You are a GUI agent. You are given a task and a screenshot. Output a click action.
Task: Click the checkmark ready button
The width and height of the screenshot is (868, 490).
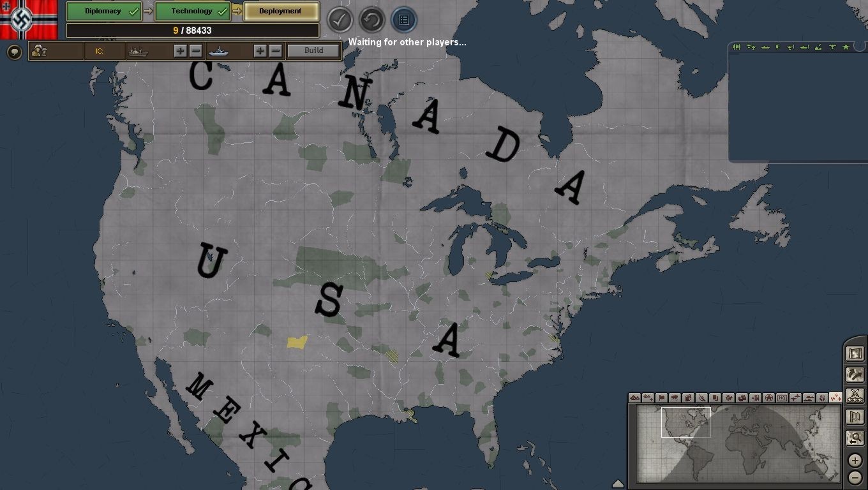[340, 20]
